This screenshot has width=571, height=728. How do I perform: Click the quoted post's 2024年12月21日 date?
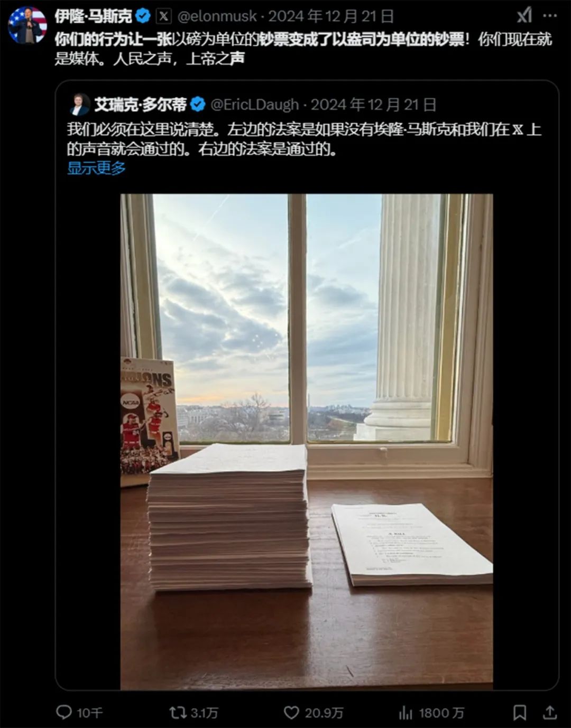pos(373,105)
